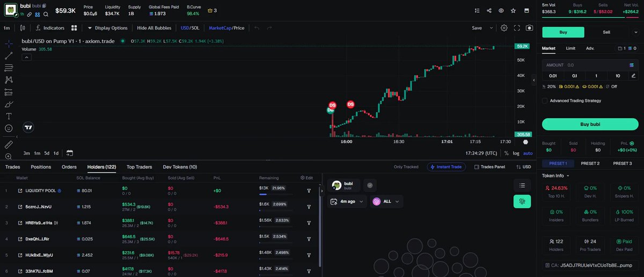Toggle Instant Trade mode

447,167
